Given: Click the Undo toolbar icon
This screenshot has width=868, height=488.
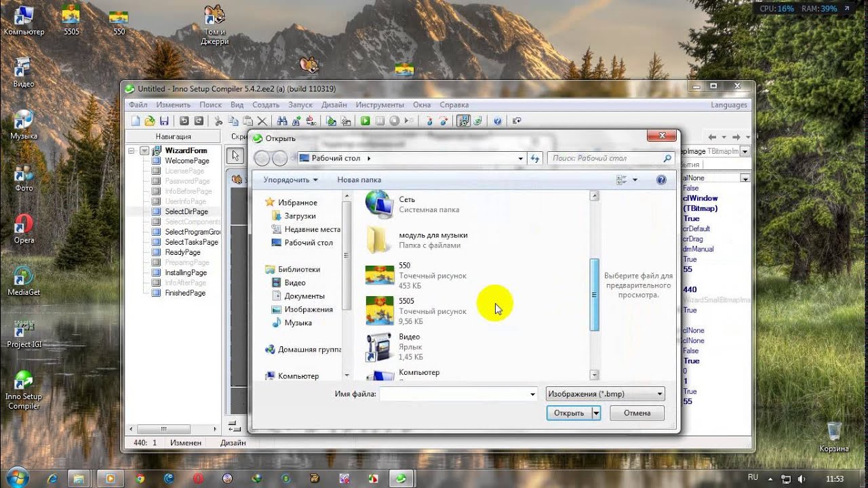Looking at the screenshot, I should click(x=184, y=121).
